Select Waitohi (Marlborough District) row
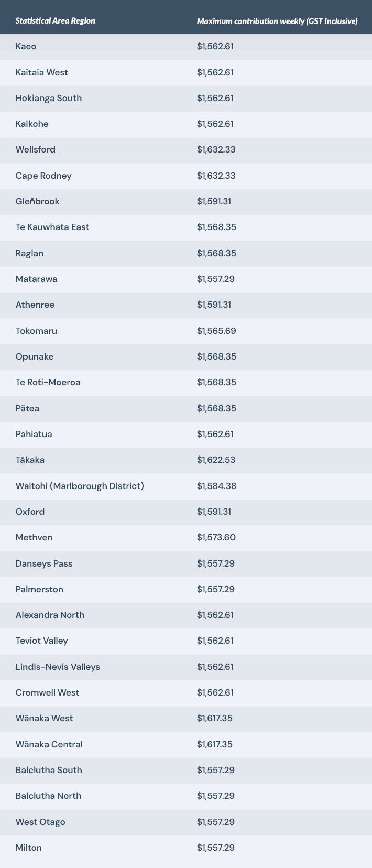 click(186, 486)
